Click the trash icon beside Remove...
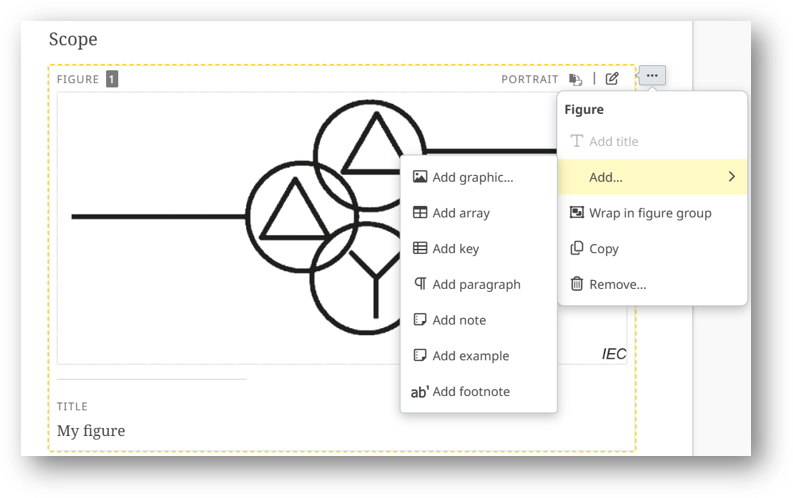This screenshot has width=793, height=498. click(577, 284)
